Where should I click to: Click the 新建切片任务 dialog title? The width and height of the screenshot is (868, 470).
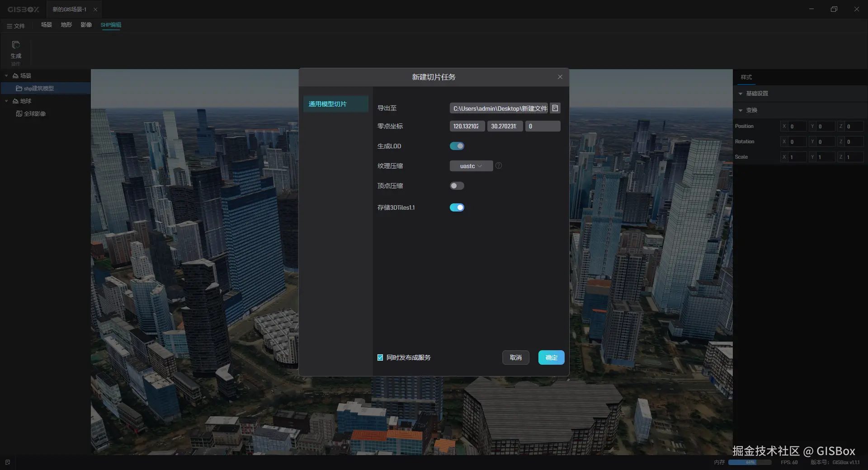[434, 77]
